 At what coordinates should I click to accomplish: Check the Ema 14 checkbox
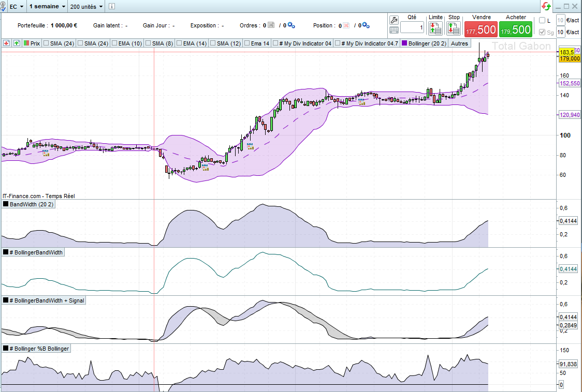[x=247, y=43]
